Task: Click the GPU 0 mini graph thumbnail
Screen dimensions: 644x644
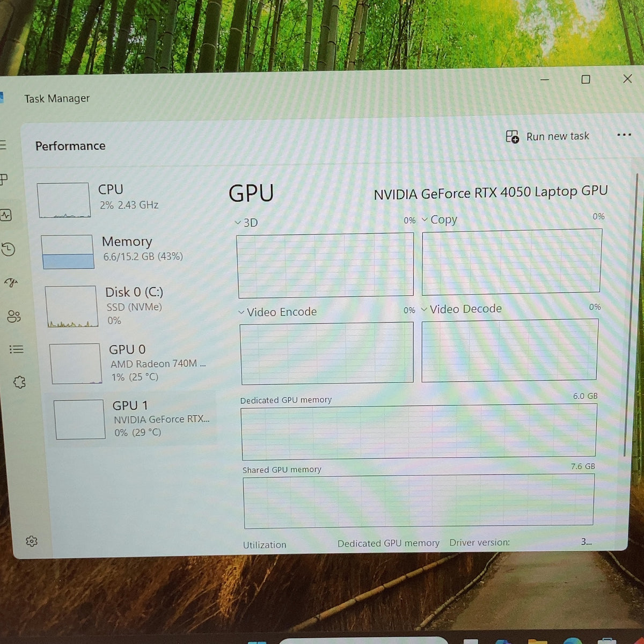Action: (76, 364)
